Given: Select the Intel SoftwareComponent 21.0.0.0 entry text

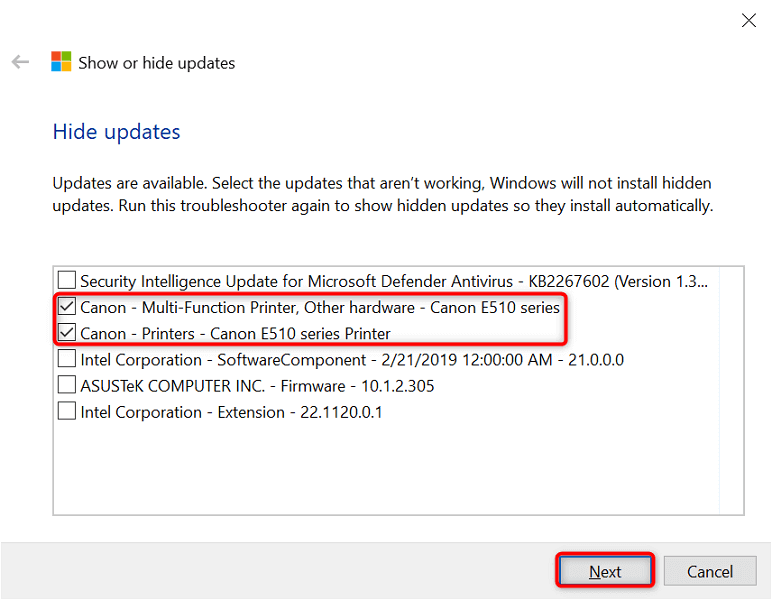Looking at the screenshot, I should 352,360.
